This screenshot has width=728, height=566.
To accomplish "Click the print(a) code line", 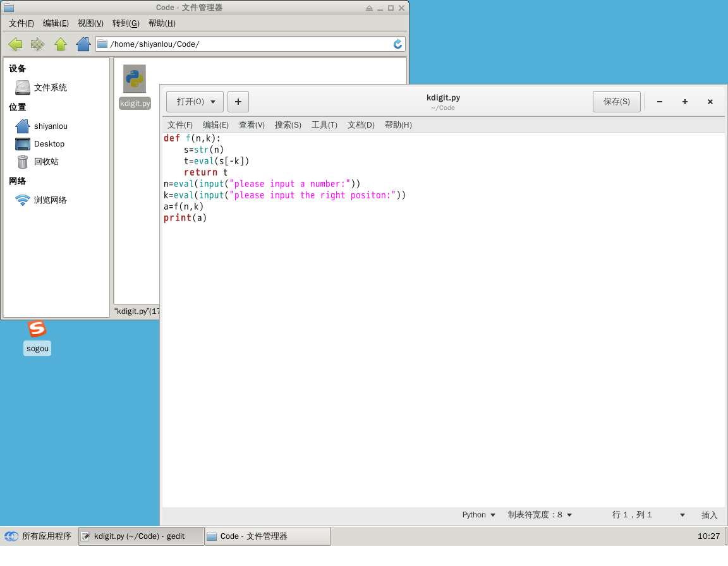I will pos(185,218).
